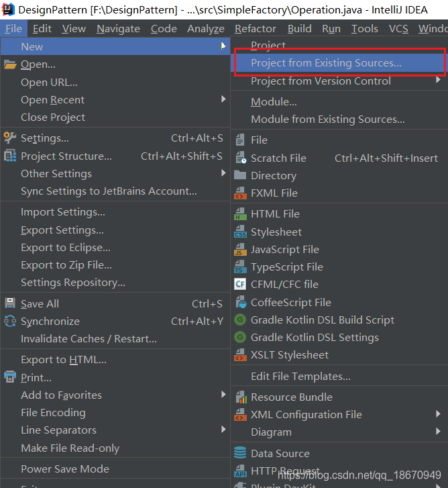This screenshot has height=488, width=448.
Task: Click the Resource Bundle icon
Action: [x=241, y=397]
